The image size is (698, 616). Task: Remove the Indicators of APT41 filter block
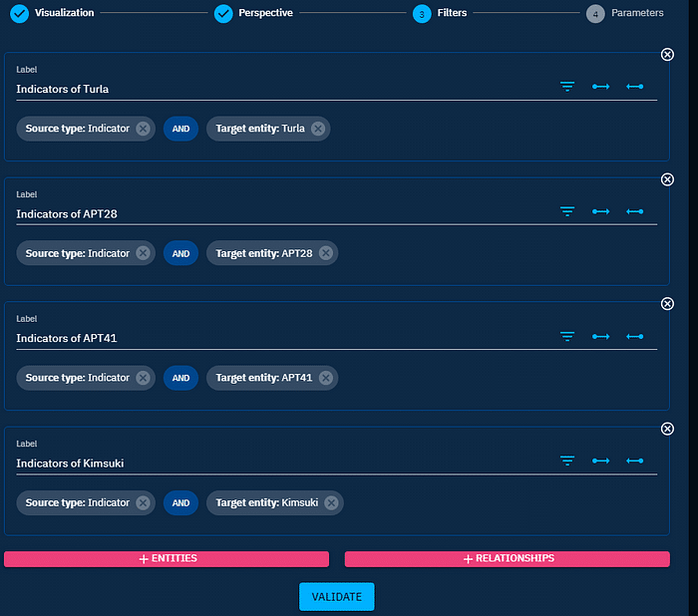pyautogui.click(x=667, y=304)
